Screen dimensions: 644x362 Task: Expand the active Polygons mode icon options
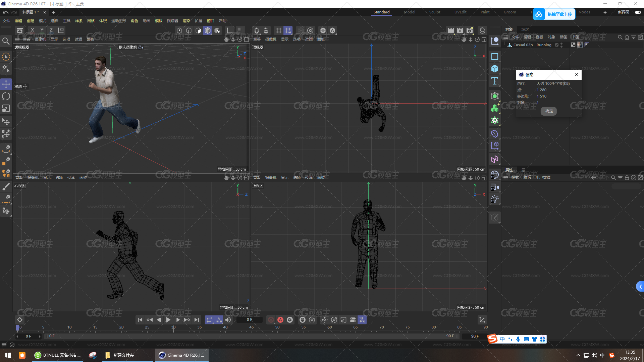click(x=208, y=31)
